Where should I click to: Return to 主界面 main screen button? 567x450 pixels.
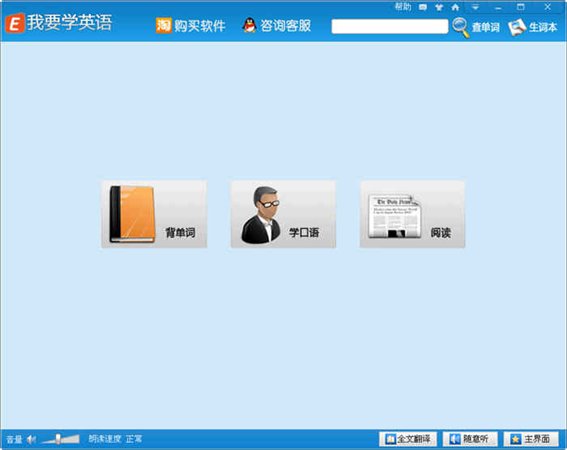pos(531,439)
